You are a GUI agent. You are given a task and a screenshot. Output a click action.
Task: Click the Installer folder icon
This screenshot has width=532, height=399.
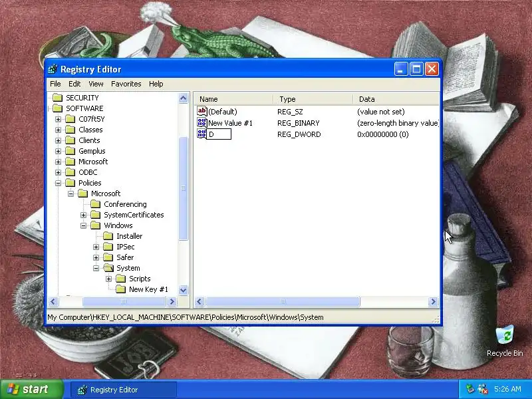coord(108,236)
